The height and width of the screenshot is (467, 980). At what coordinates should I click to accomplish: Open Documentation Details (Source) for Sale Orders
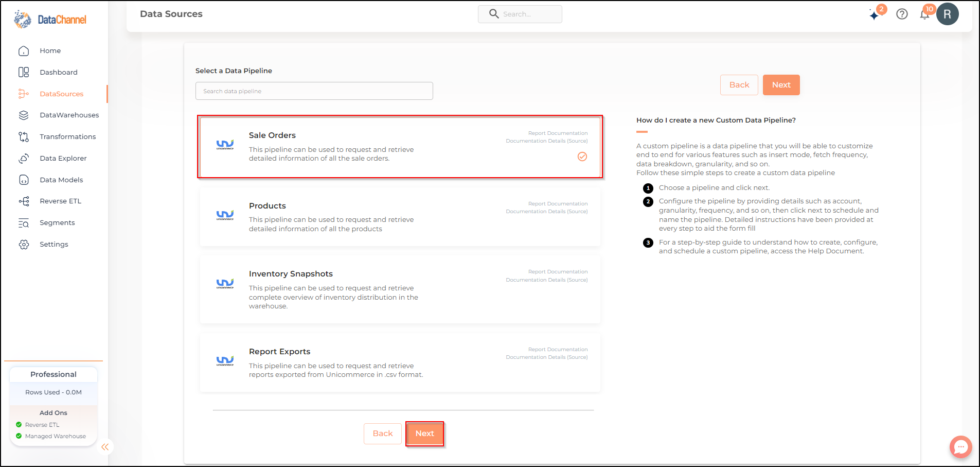click(x=547, y=141)
